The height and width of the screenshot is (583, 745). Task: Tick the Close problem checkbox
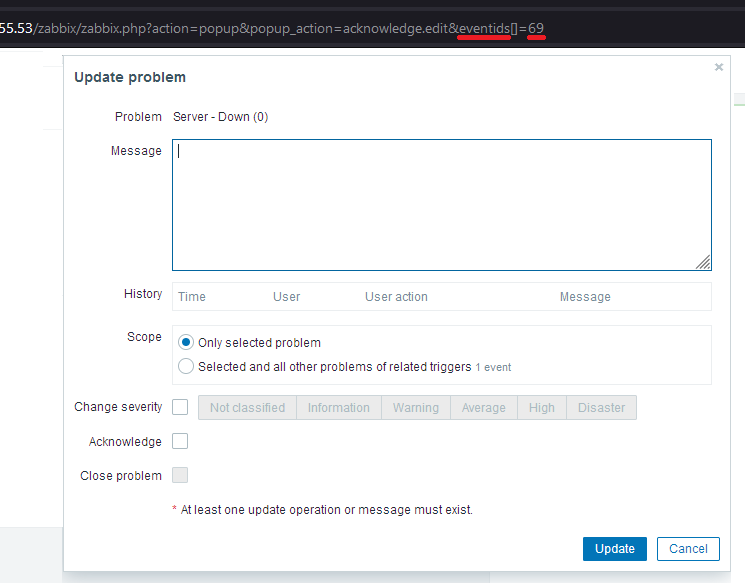pos(180,475)
